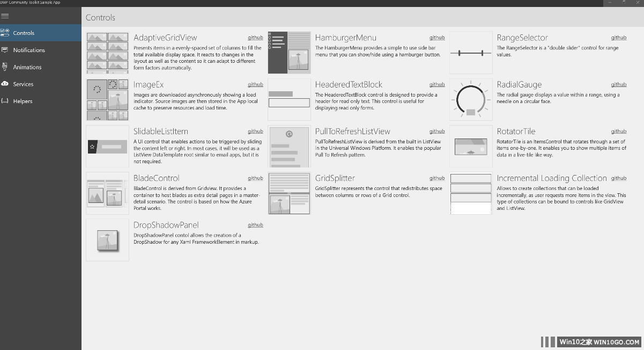644x350 pixels.
Task: Open the HamburgerMenu sample thumbnail
Action: 290,53
